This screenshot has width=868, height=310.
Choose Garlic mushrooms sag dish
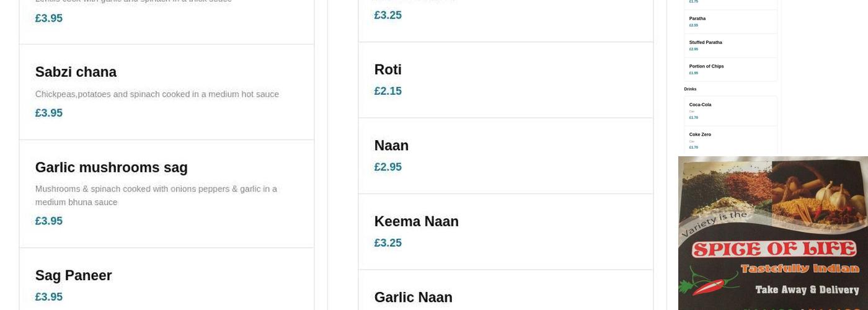pos(111,168)
